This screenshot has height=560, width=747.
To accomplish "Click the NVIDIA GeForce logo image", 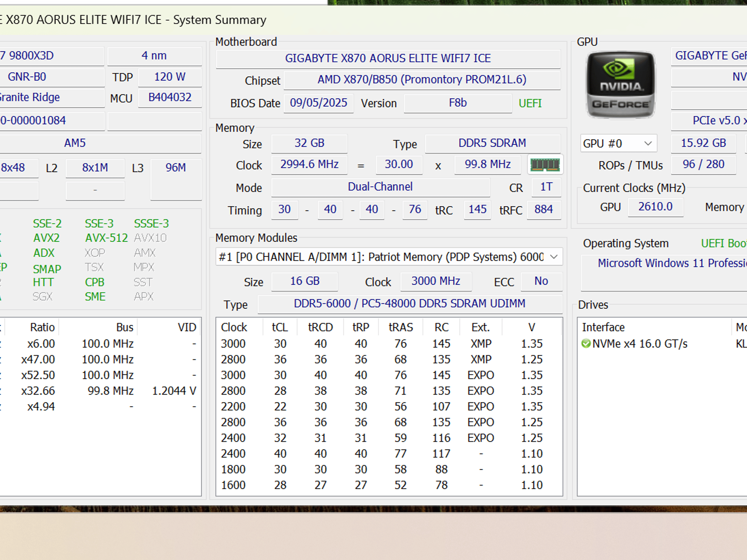I will [620, 85].
